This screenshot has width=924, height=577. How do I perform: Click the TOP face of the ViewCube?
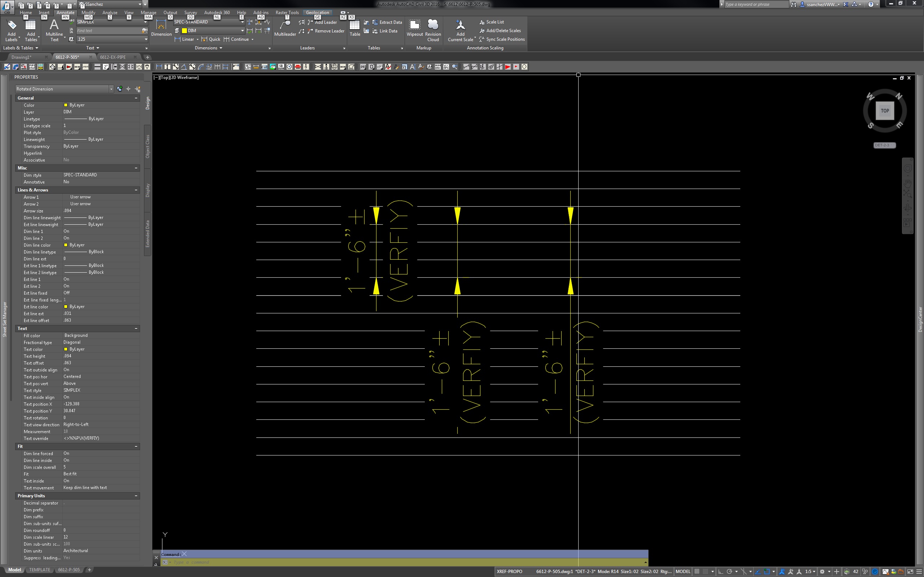[x=885, y=111]
